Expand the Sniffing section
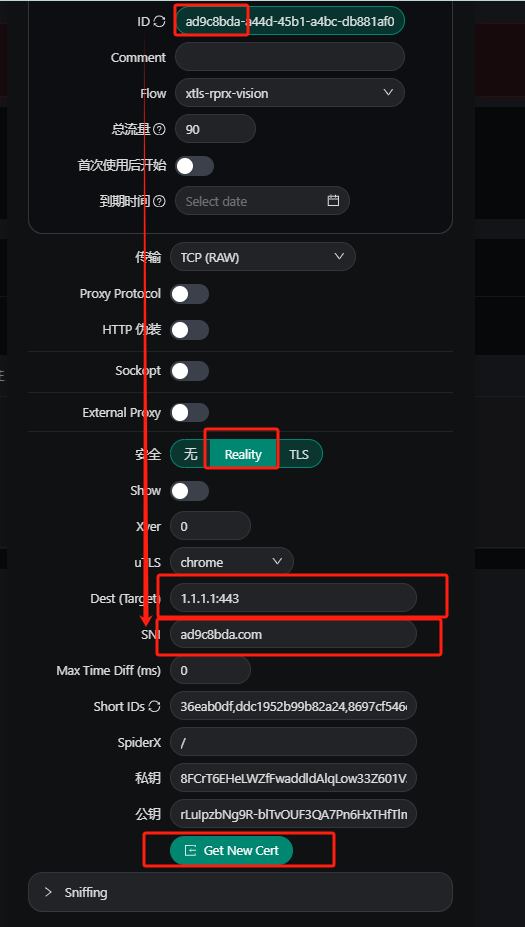525x927 pixels. pyautogui.click(x=240, y=892)
